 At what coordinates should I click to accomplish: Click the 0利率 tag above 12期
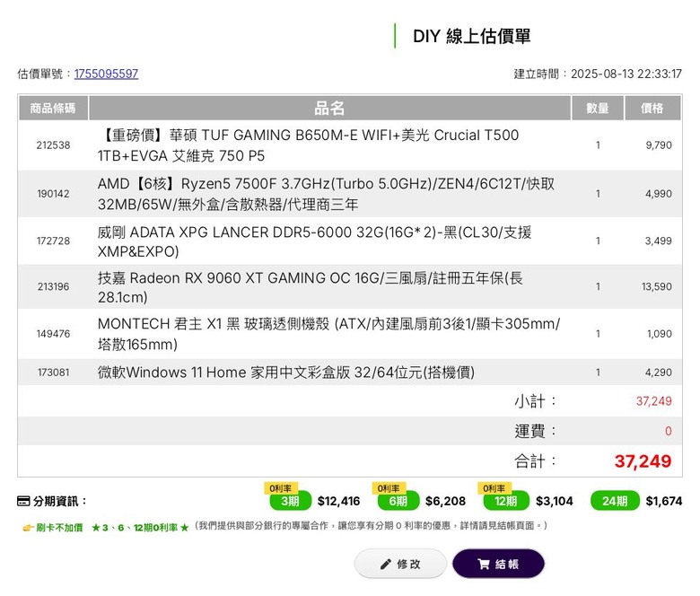[494, 488]
